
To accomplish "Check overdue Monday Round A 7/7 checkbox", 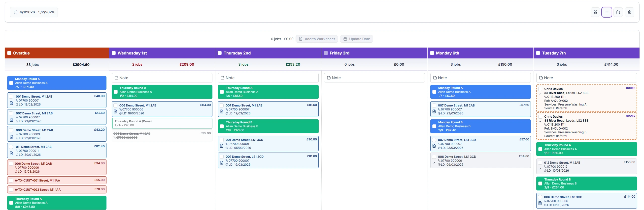I will pos(11,83).
